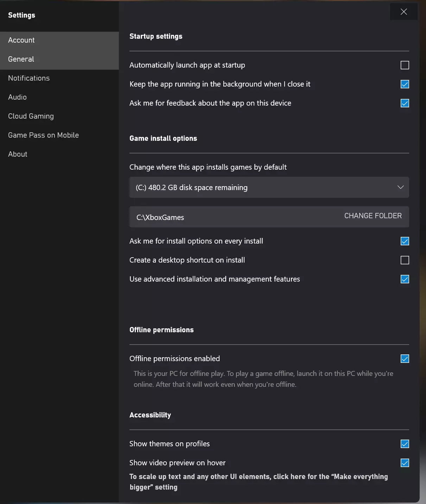Open the Account settings tab
The width and height of the screenshot is (426, 504).
[21, 40]
